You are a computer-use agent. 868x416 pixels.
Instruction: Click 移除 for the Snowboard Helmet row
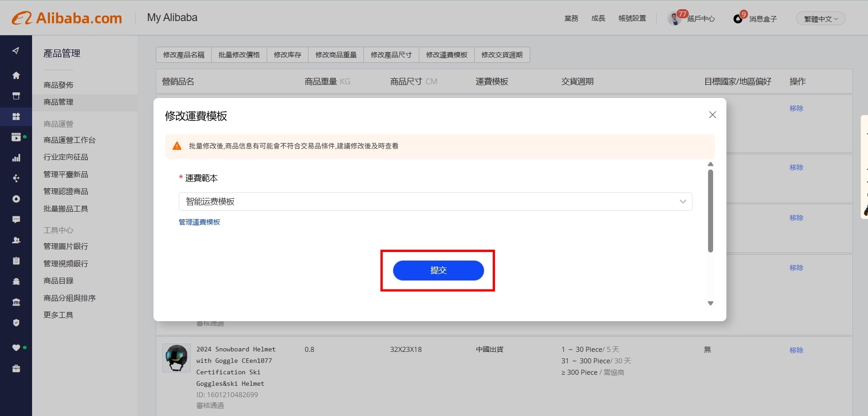[x=797, y=350]
